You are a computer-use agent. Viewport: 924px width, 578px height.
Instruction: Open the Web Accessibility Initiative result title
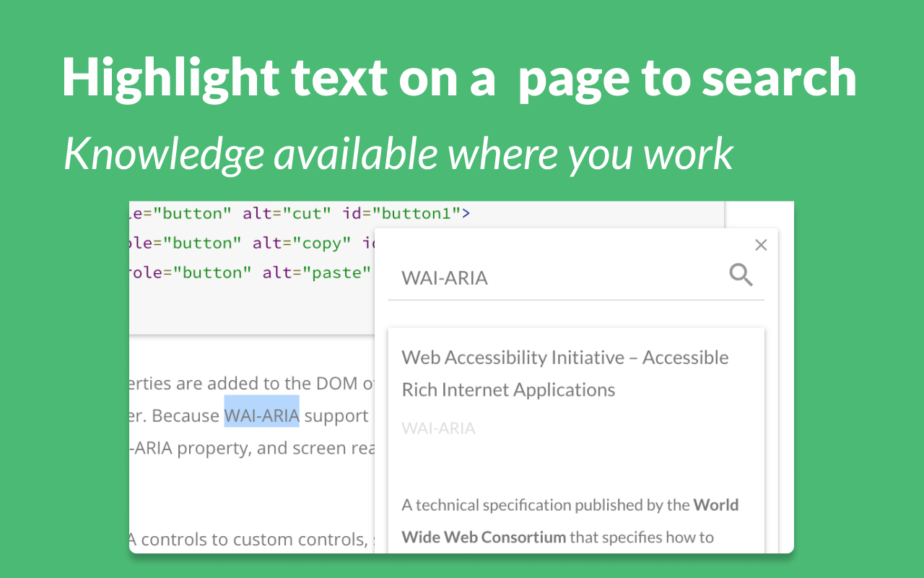(565, 374)
